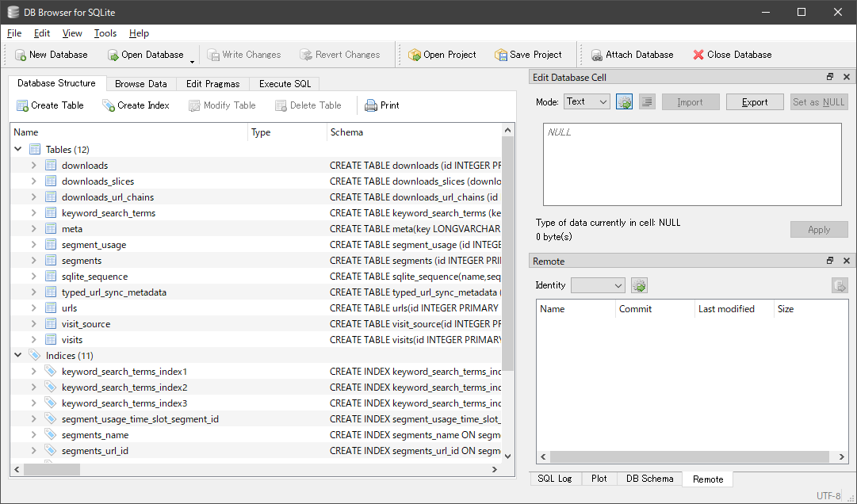Click the Create Table icon
857x504 pixels.
pyautogui.click(x=22, y=105)
